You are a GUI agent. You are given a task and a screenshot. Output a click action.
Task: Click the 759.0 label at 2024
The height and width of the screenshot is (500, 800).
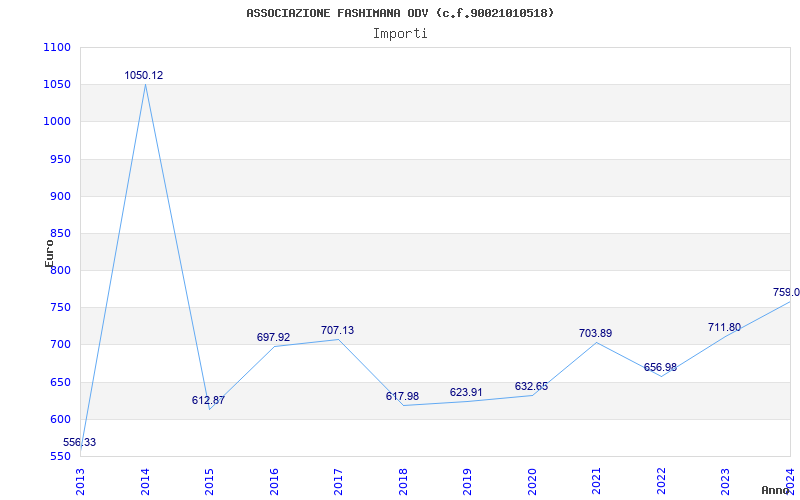coord(786,293)
